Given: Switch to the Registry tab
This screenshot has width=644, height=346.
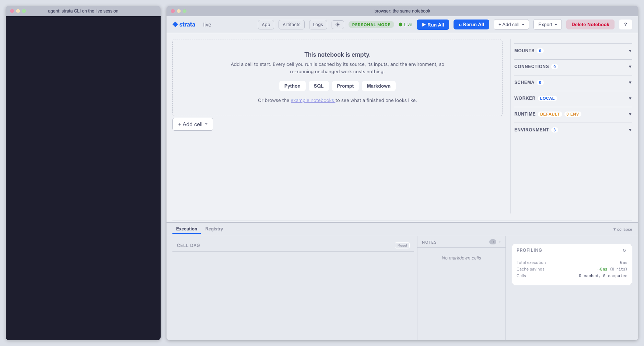Looking at the screenshot, I should click(x=214, y=229).
